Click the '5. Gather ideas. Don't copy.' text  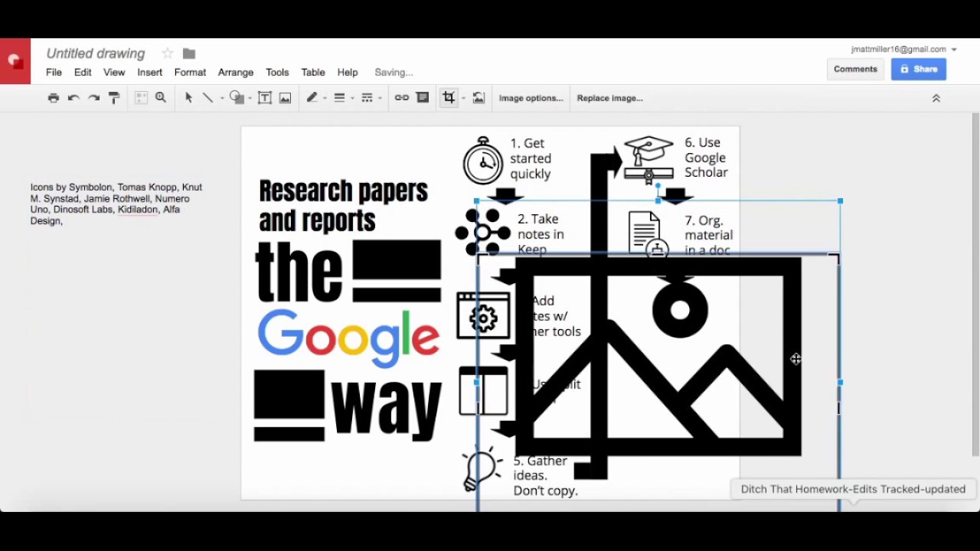point(545,475)
